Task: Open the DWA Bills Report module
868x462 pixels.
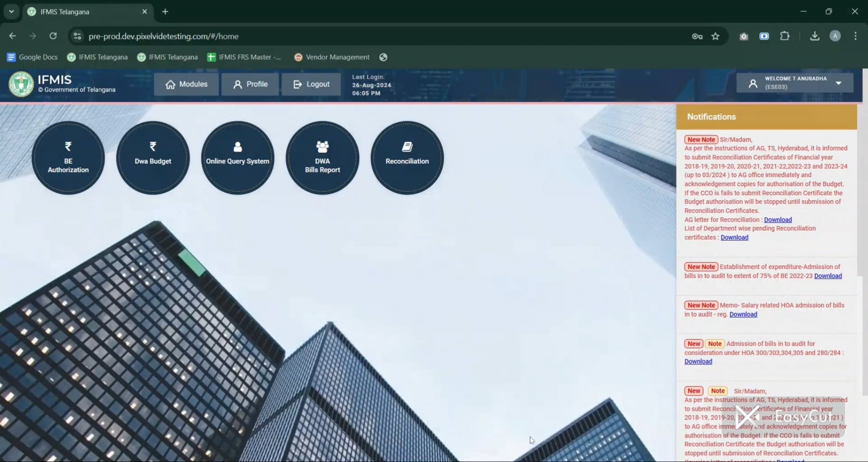Action: click(x=322, y=157)
